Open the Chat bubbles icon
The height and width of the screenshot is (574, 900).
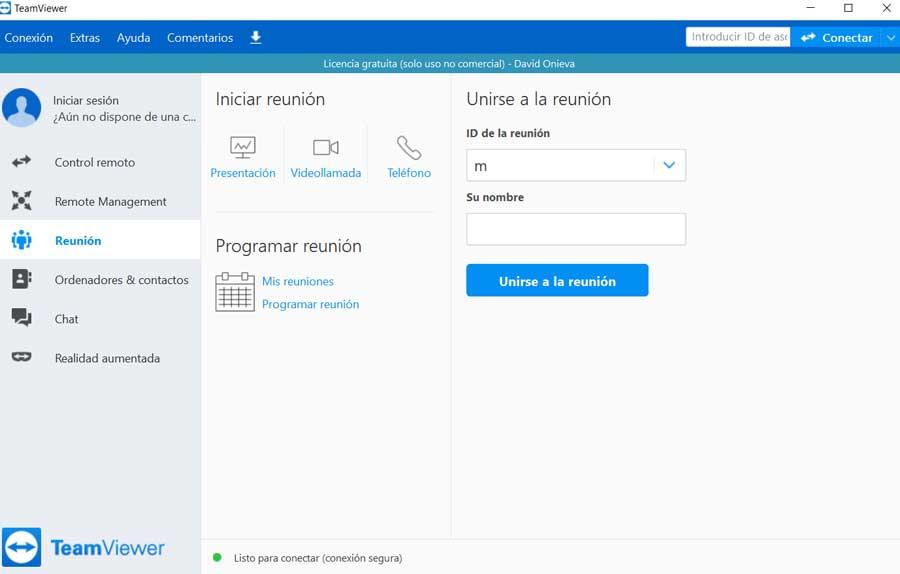tap(22, 317)
